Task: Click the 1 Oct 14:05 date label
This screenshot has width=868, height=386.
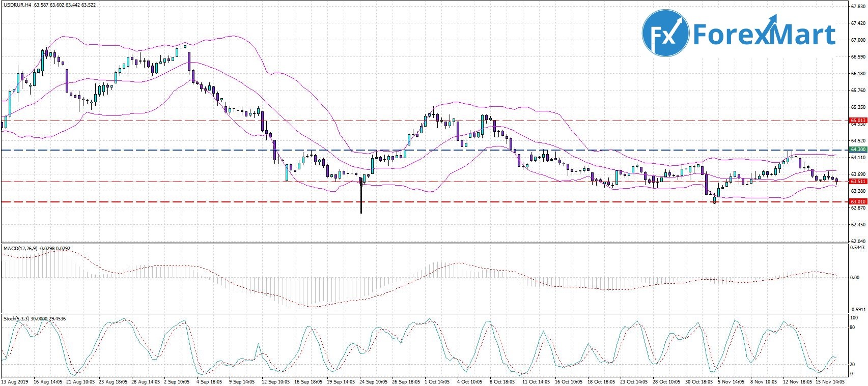Action: pos(437,381)
